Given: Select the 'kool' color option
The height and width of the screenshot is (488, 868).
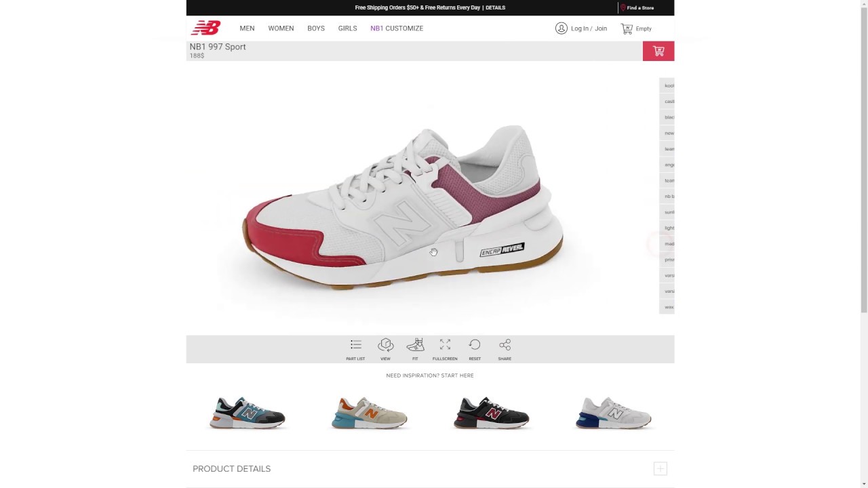Looking at the screenshot, I should (667, 85).
